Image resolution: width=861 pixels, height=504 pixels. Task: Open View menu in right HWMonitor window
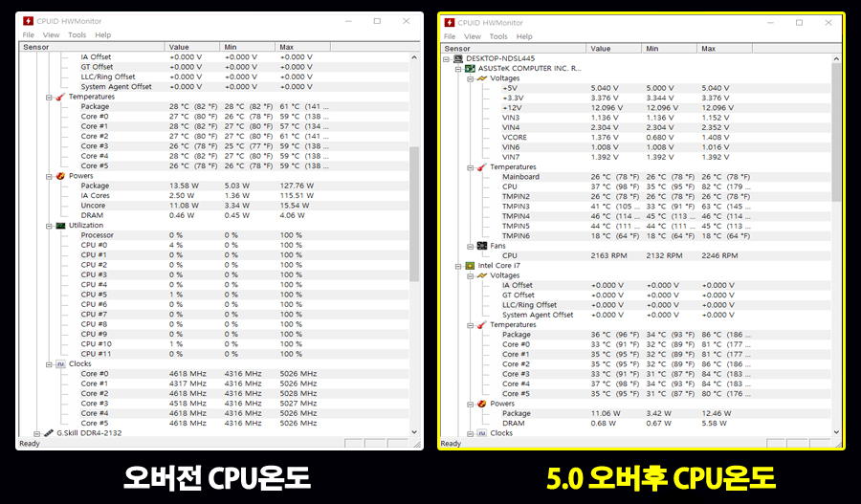coord(473,36)
